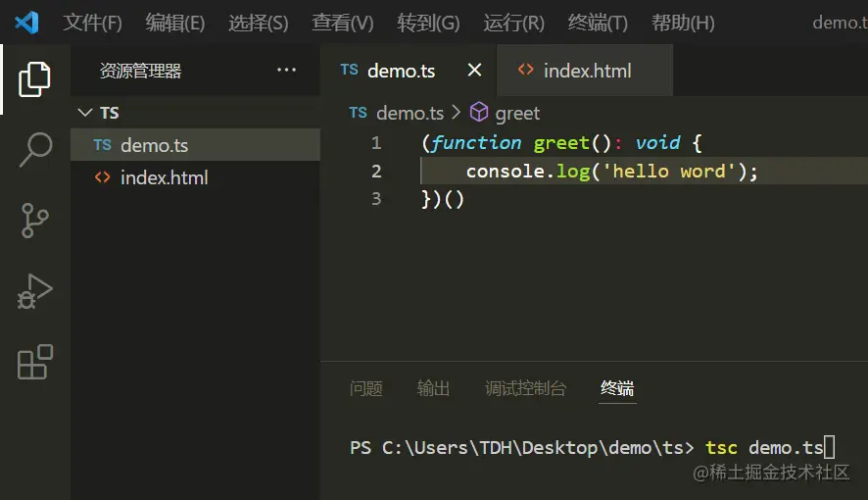Image resolution: width=868 pixels, height=500 pixels.
Task: Open the Explorer view in activity bar
Action: click(x=34, y=79)
